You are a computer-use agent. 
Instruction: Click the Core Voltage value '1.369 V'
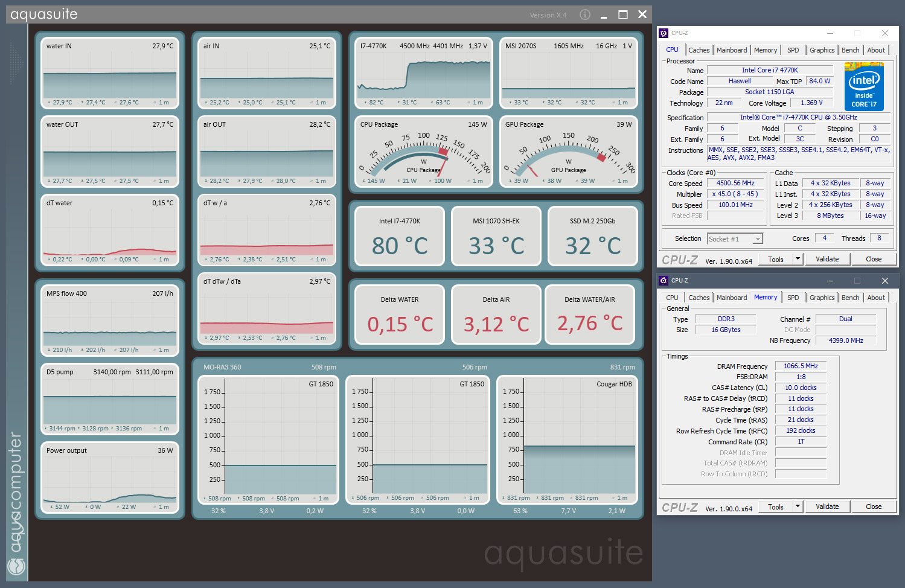tap(811, 103)
